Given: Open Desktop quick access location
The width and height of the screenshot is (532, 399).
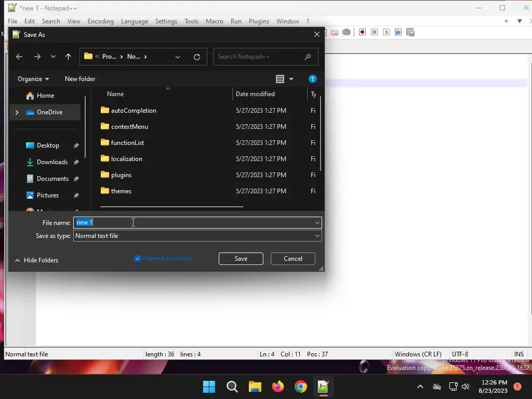Looking at the screenshot, I should [48, 145].
